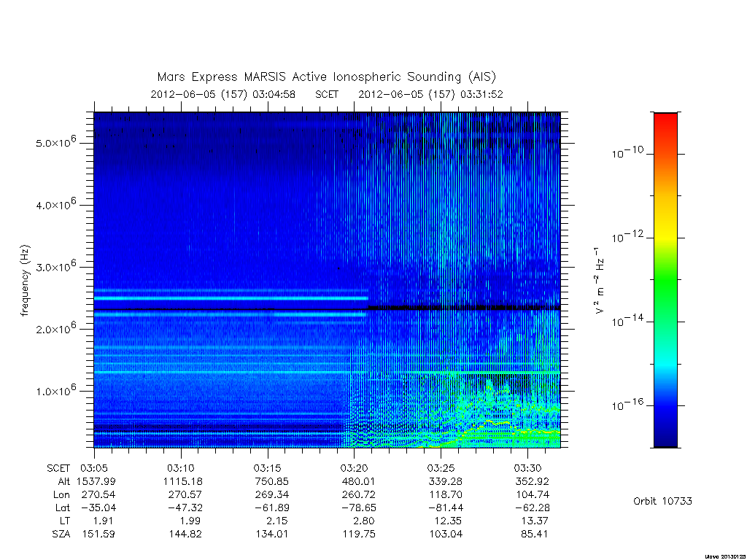
Task: Click the "Lon" row label
Action: click(x=61, y=495)
